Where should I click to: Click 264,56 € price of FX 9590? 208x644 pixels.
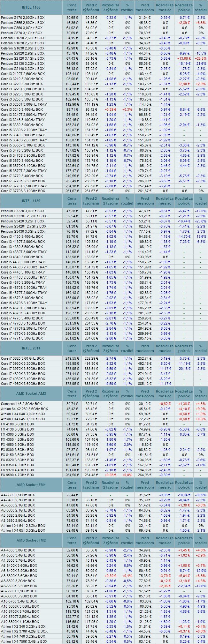(72, 475)
